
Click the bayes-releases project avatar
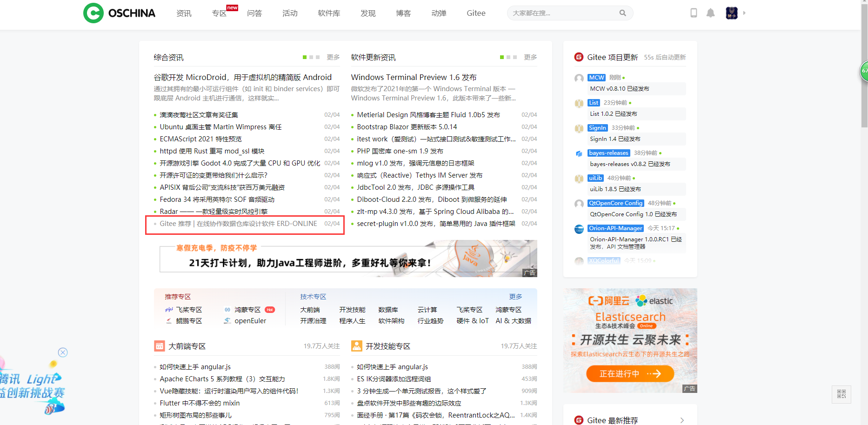point(579,153)
